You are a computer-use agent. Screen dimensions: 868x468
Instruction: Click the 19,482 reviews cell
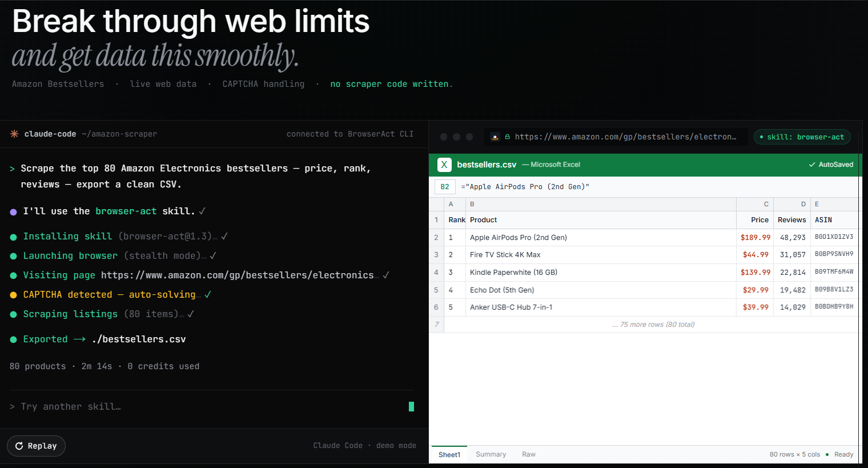[x=792, y=290]
